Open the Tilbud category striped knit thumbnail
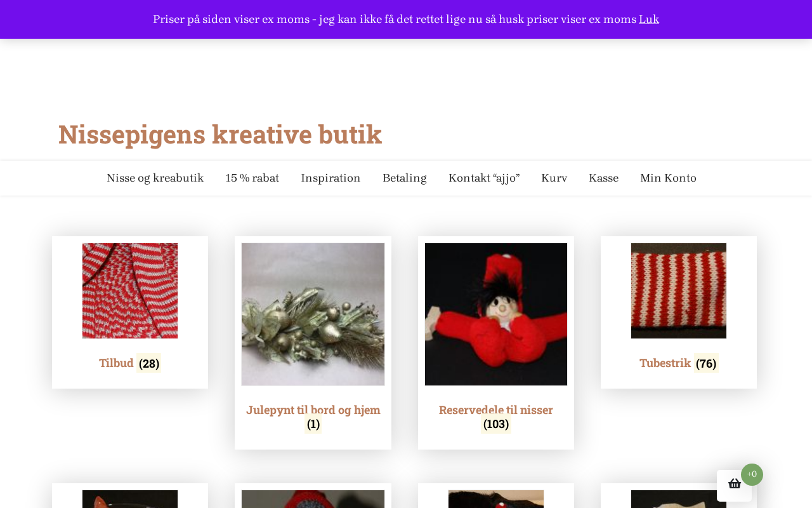The image size is (812, 508). pos(130,291)
